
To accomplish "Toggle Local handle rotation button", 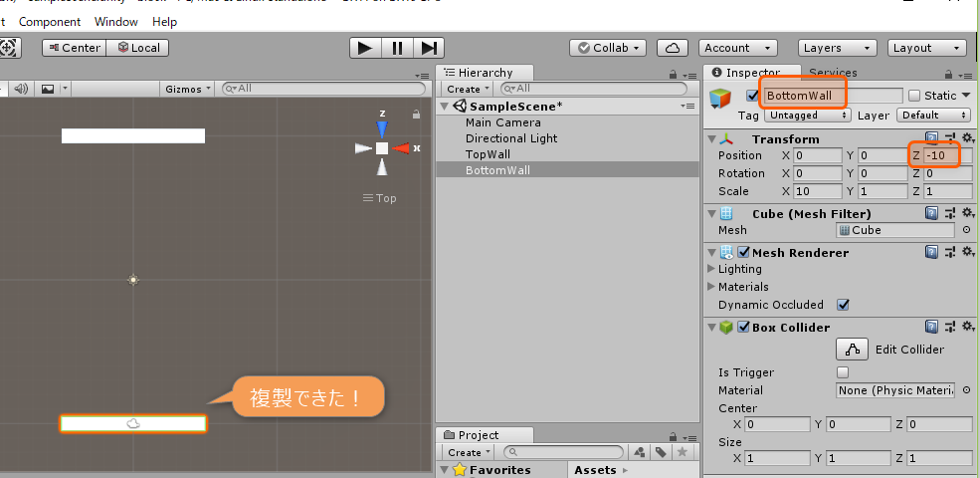I will coord(138,48).
